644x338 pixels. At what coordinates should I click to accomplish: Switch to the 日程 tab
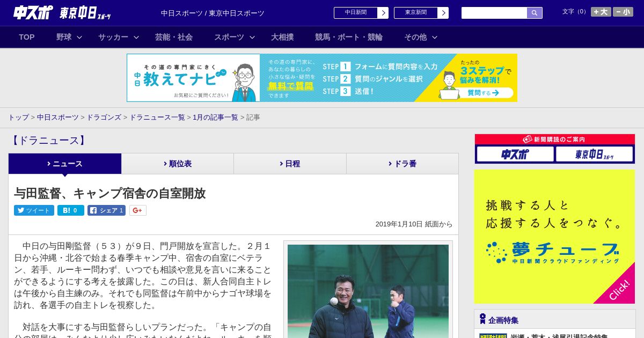[x=290, y=164]
